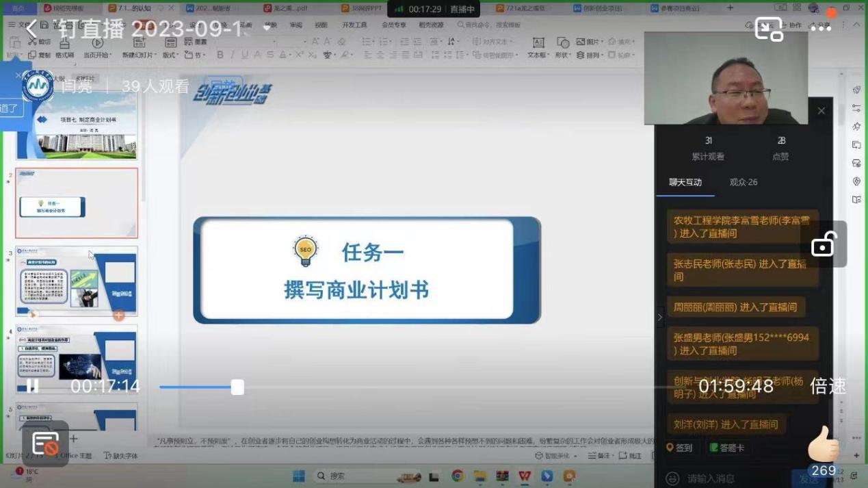Select the 聊天互动 chat tab
The height and width of the screenshot is (488, 868).
click(685, 182)
